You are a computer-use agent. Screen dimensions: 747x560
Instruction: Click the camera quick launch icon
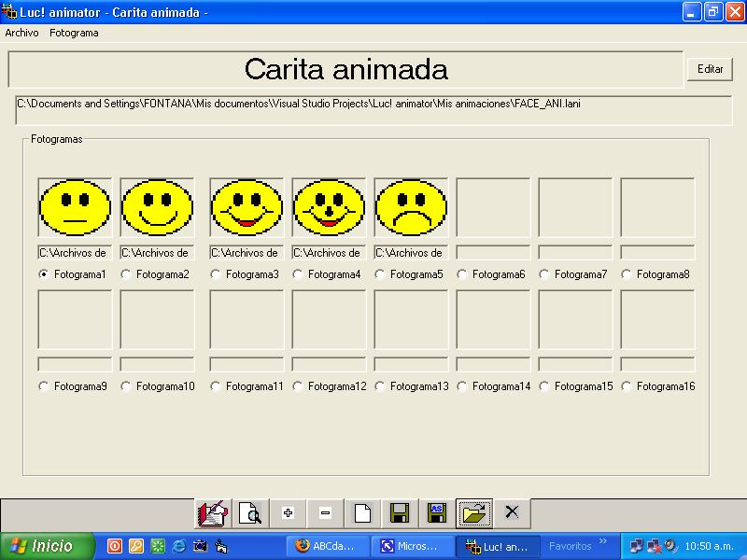click(x=200, y=546)
